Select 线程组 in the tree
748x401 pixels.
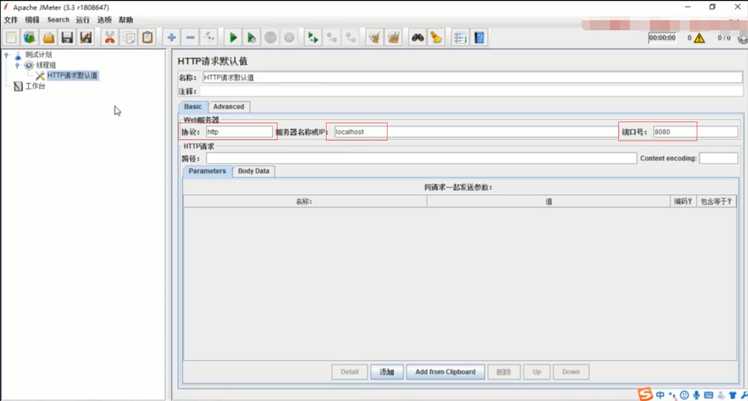click(x=46, y=65)
